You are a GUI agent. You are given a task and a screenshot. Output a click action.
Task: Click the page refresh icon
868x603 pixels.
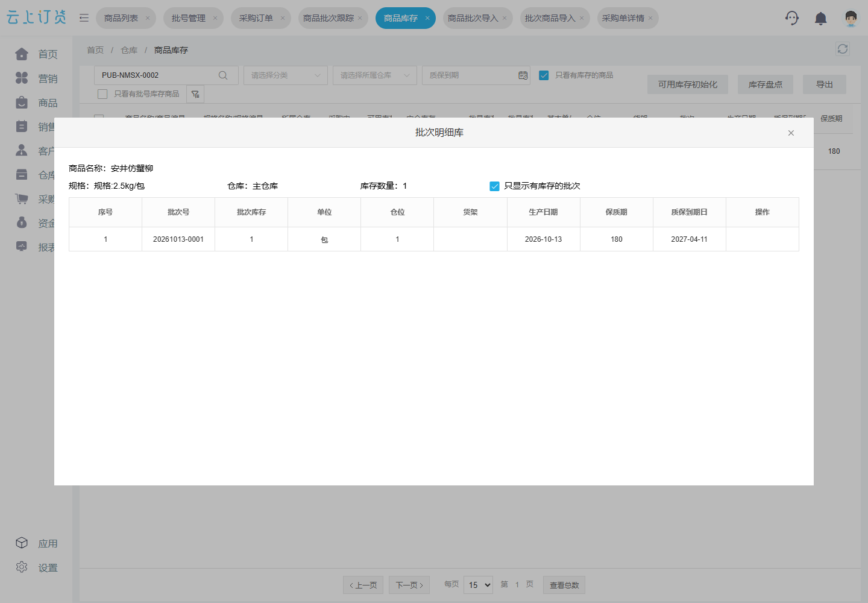tap(843, 49)
